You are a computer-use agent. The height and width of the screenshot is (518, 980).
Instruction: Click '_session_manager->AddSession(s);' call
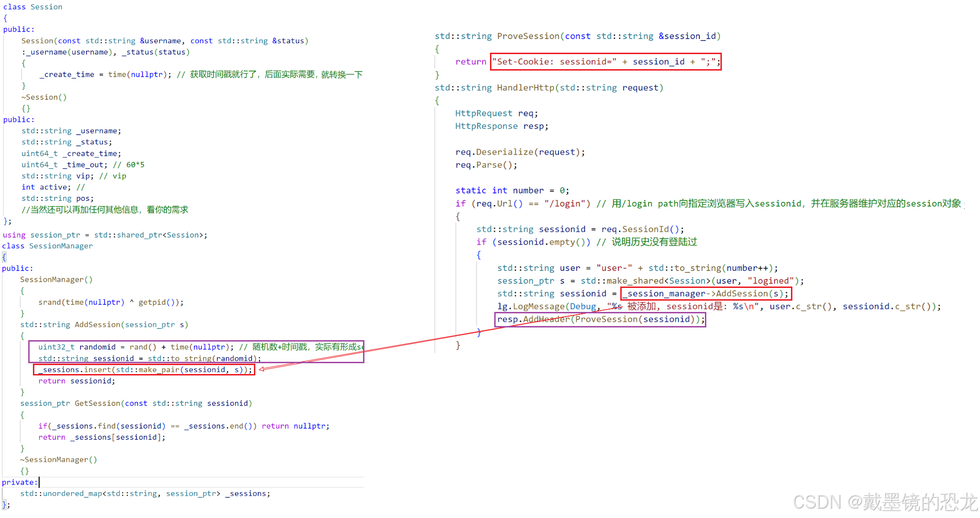(x=706, y=294)
